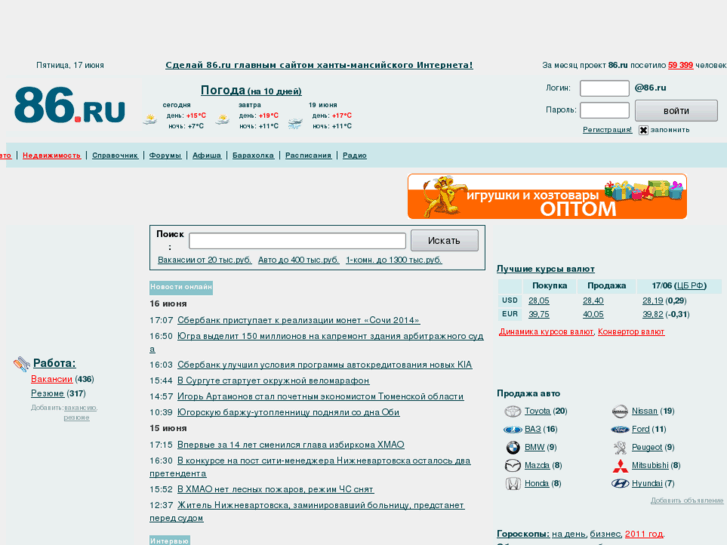Viewport: 727px width, 545px height.
Task: Open the Регистрация link
Action: pos(607,130)
